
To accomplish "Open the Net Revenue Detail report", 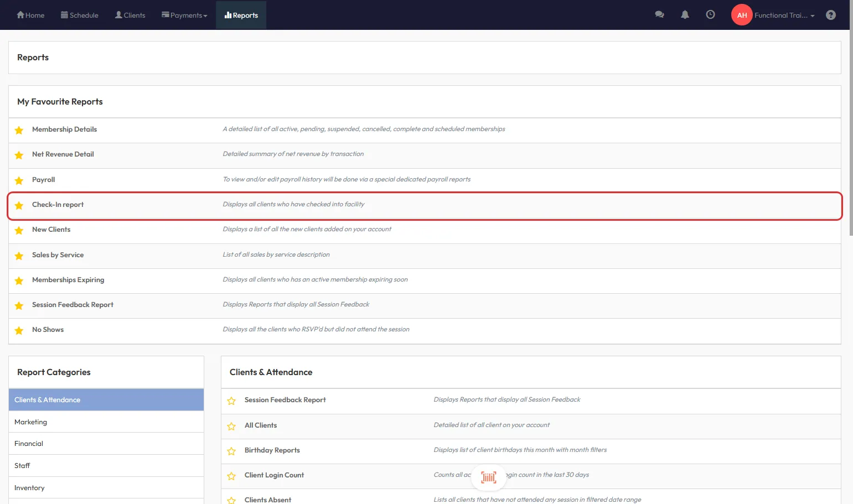I will pyautogui.click(x=63, y=154).
